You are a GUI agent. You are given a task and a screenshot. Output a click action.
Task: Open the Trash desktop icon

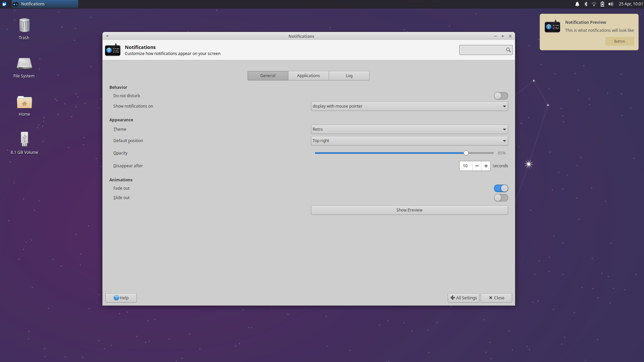(24, 25)
